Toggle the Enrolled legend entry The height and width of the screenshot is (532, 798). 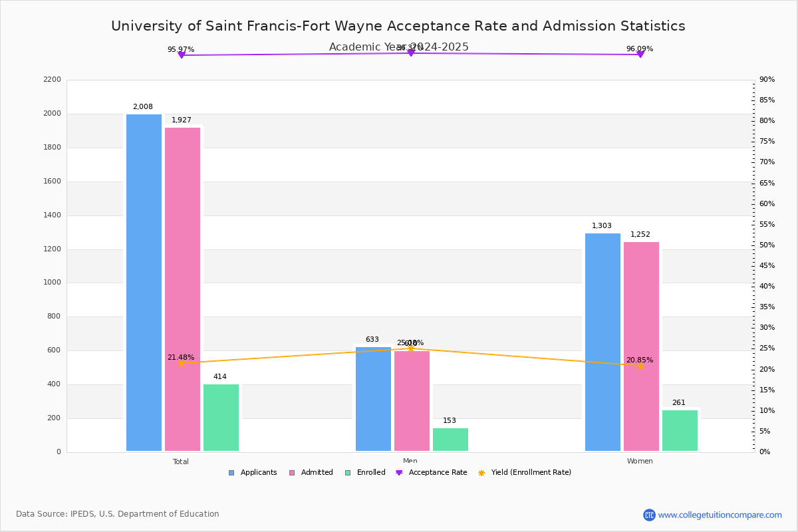(364, 473)
